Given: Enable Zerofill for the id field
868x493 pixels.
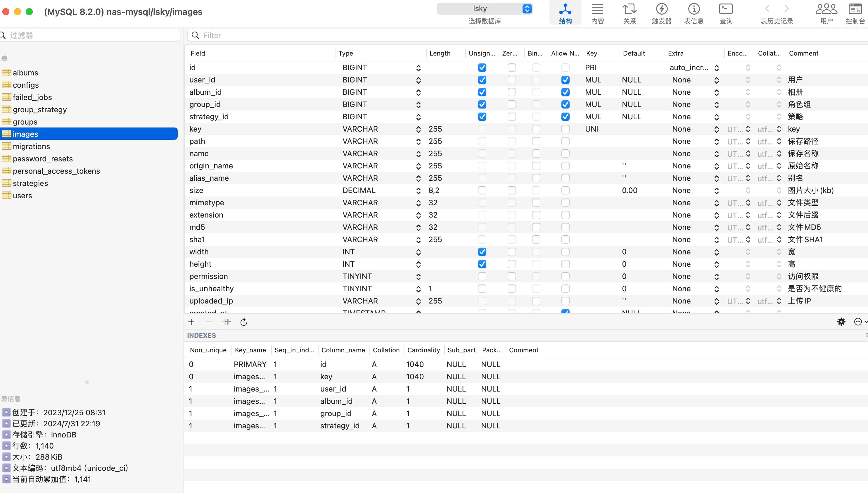Looking at the screenshot, I should coord(512,68).
